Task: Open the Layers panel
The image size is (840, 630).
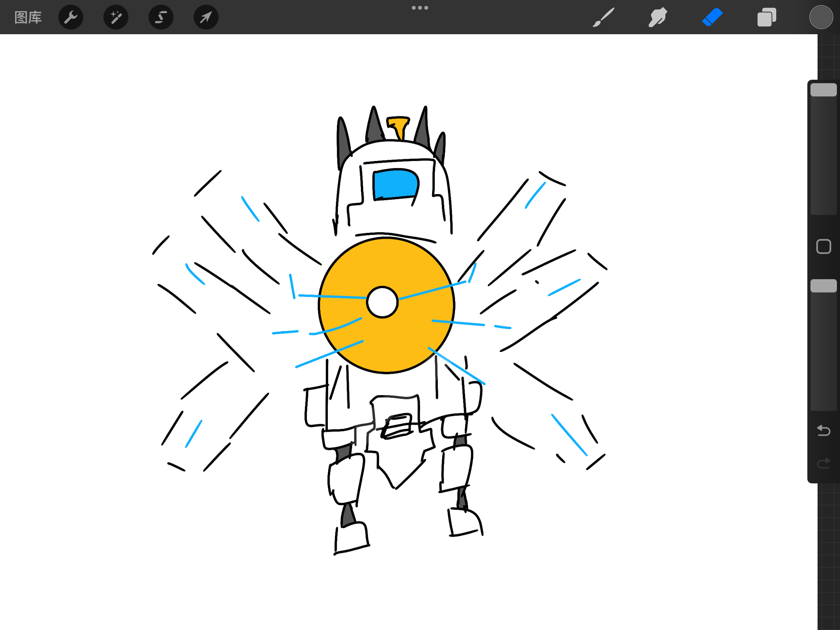Action: (x=767, y=17)
